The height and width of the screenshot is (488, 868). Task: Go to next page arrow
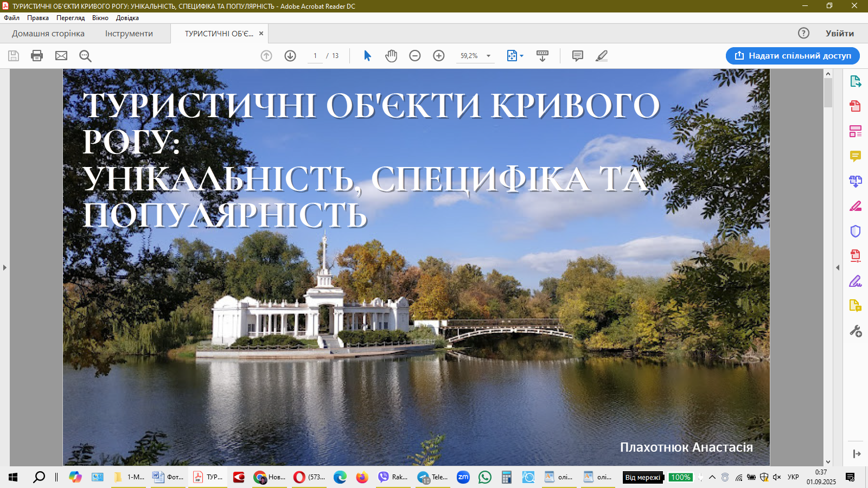[290, 56]
